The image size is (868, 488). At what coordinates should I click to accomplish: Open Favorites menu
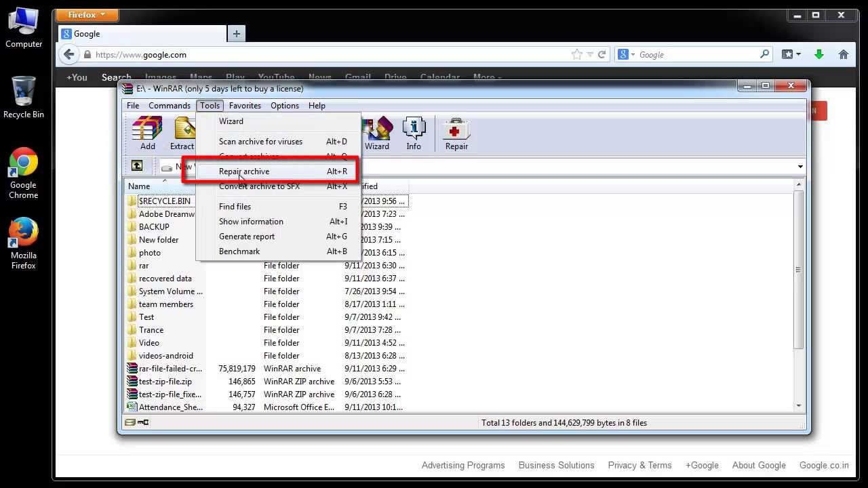(245, 106)
